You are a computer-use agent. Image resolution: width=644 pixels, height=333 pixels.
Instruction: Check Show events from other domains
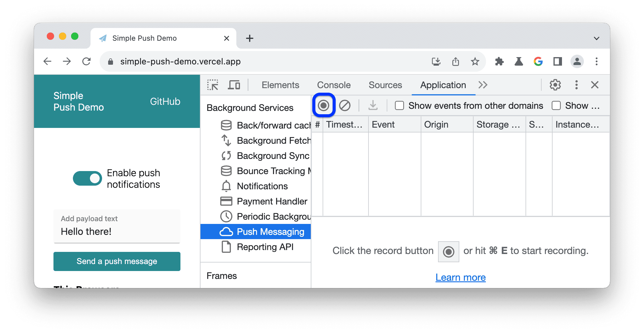[x=398, y=106]
